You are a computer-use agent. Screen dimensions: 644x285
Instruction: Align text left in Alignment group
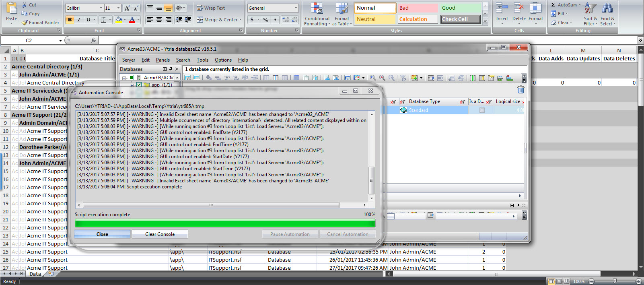click(x=150, y=19)
